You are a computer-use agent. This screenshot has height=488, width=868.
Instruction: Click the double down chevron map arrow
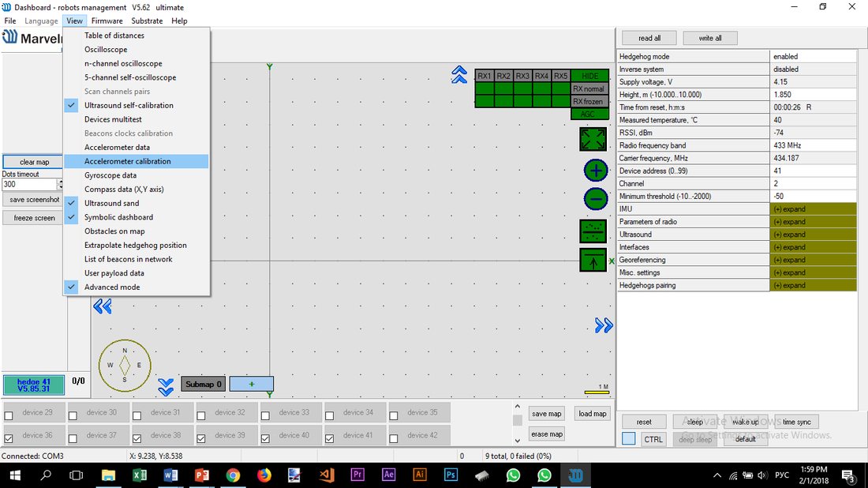point(166,387)
